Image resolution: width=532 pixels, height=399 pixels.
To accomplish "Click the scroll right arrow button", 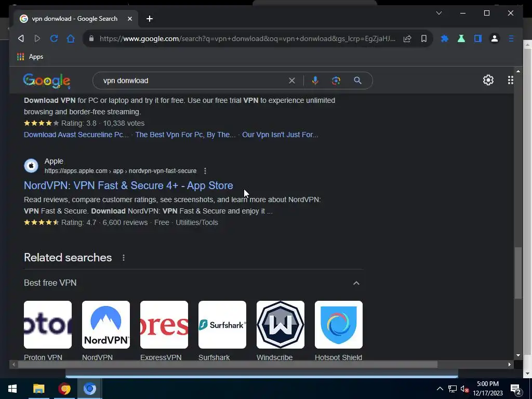I will [510, 364].
